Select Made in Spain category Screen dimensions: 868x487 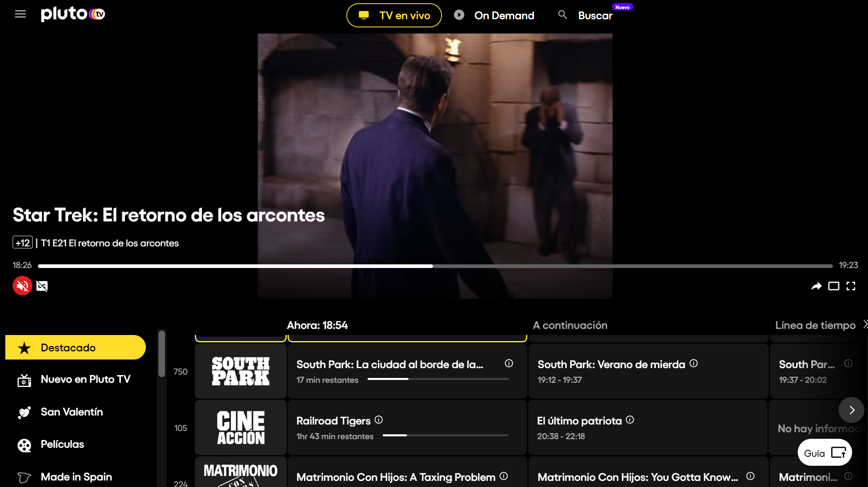[76, 477]
